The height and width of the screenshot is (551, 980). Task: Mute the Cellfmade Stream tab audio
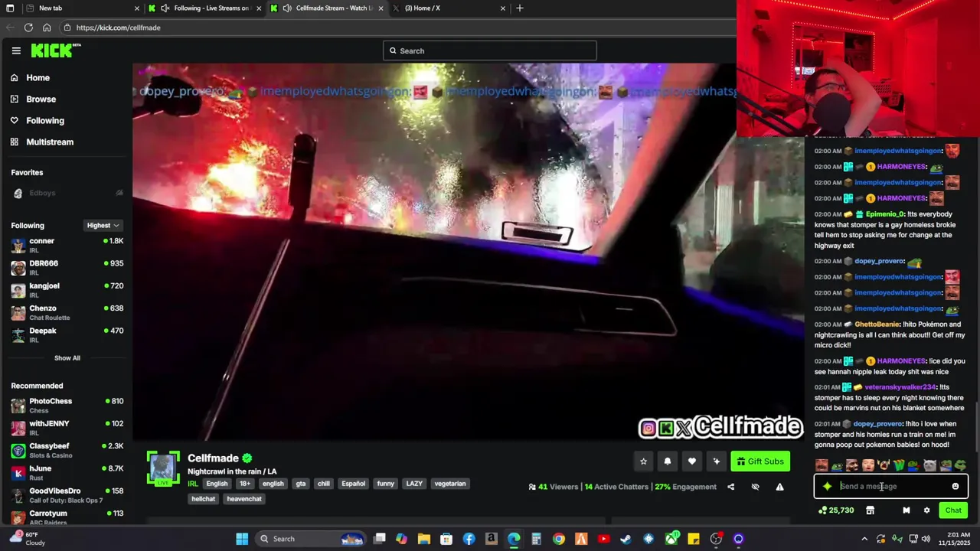click(x=287, y=8)
